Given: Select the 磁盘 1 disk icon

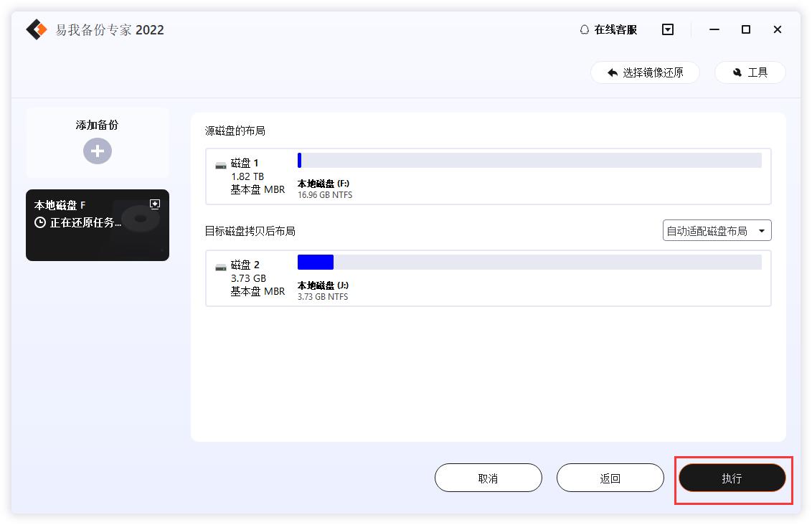Looking at the screenshot, I should [x=221, y=166].
